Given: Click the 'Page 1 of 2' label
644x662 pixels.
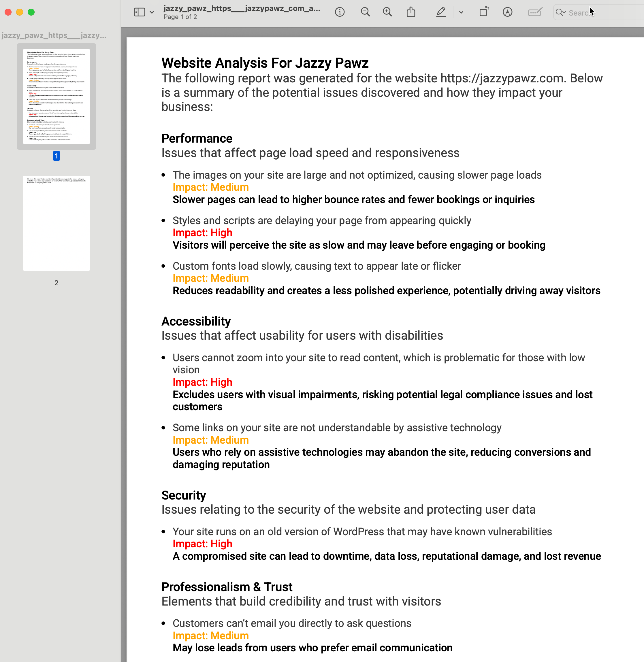Looking at the screenshot, I should pyautogui.click(x=180, y=17).
